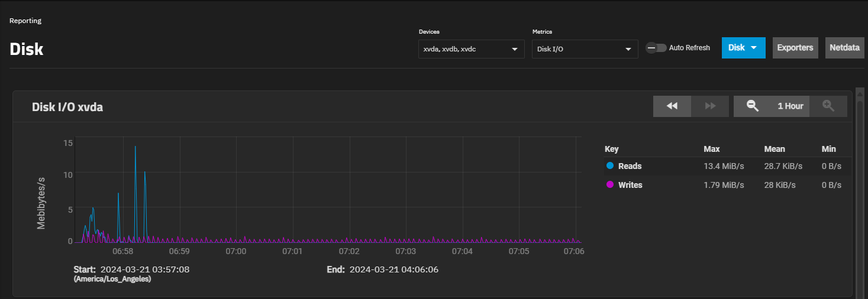Click the start time 2024-03-21 03:57:08
Image resolution: width=868 pixels, height=299 pixels.
pyautogui.click(x=145, y=269)
